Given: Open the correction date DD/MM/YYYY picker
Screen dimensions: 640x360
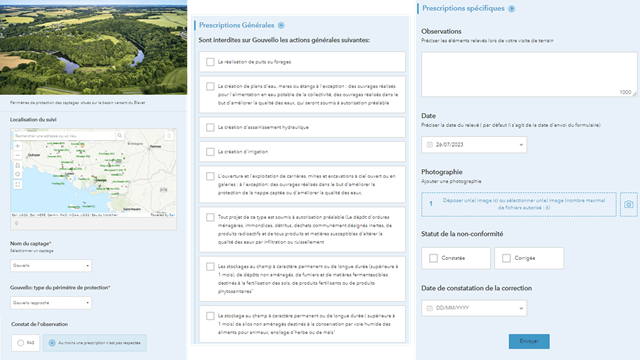Looking at the screenshot, I should 474,308.
